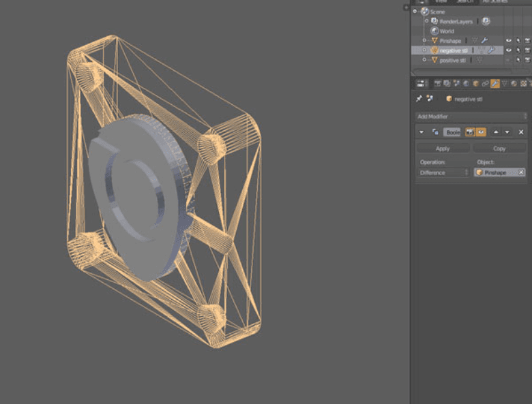The width and height of the screenshot is (532, 404).
Task: Open the World properties tab icon
Action: coord(466,83)
